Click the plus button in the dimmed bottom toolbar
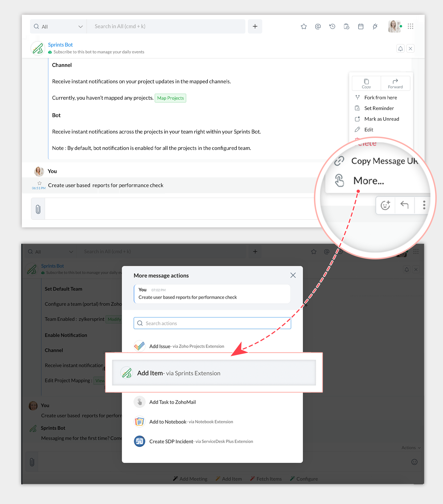 pos(255,251)
